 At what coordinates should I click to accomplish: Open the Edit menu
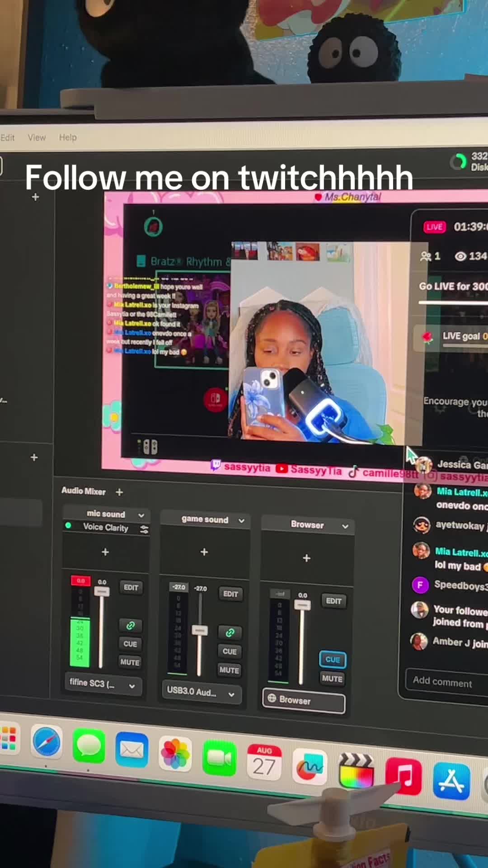7,137
